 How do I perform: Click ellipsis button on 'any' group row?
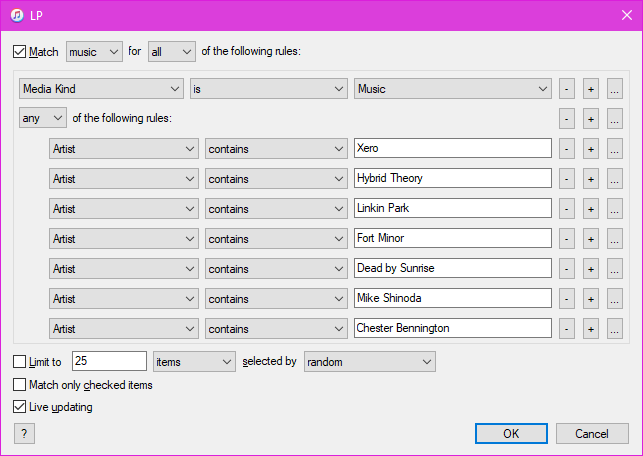(x=615, y=119)
